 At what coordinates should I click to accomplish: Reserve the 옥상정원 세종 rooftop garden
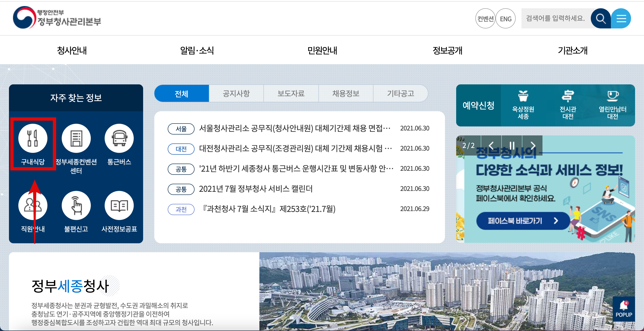(523, 105)
